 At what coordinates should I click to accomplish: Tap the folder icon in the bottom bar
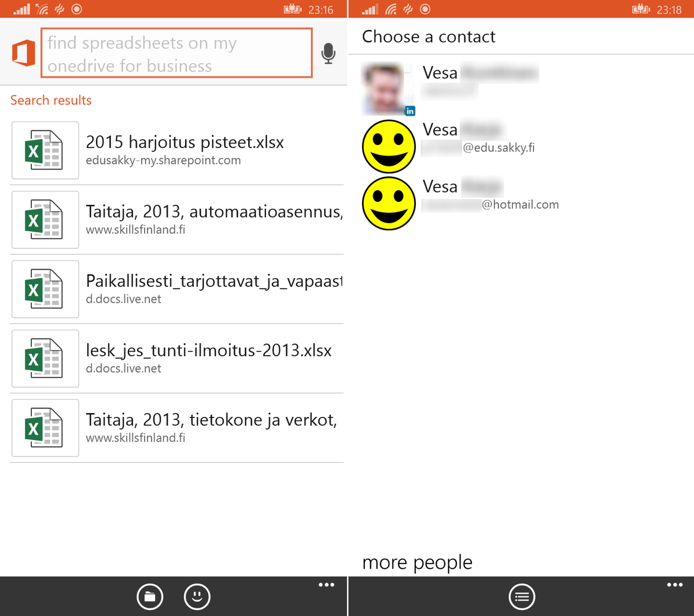pyautogui.click(x=150, y=596)
